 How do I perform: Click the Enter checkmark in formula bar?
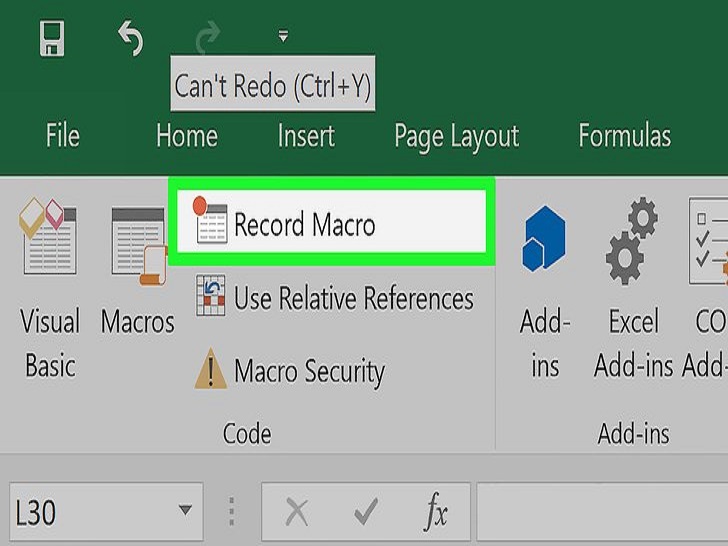coord(366,512)
